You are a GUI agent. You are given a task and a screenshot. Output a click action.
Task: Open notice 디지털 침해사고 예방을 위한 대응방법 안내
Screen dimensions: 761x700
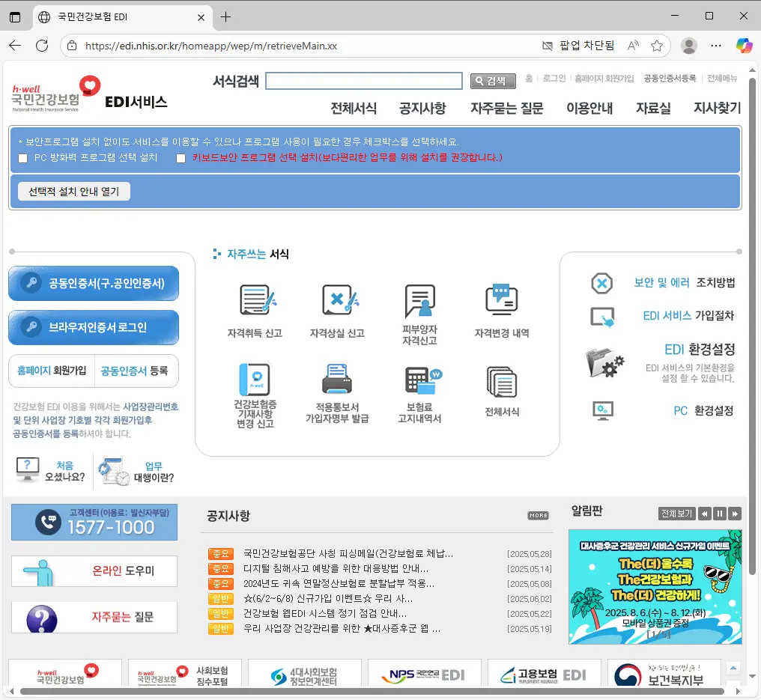tap(336, 568)
